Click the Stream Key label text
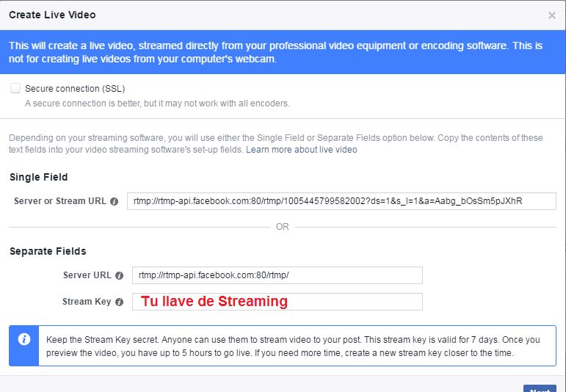The width and height of the screenshot is (566, 392). 87,302
